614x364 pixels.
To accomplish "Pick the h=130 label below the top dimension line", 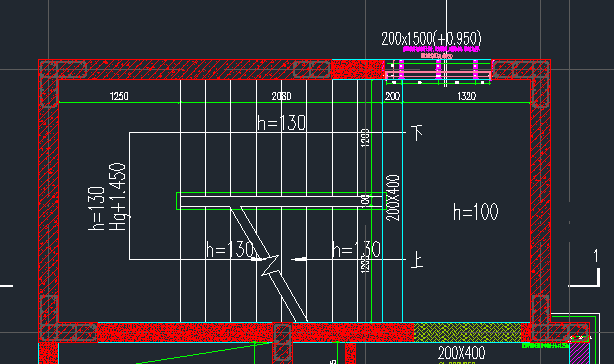I will [x=282, y=123].
